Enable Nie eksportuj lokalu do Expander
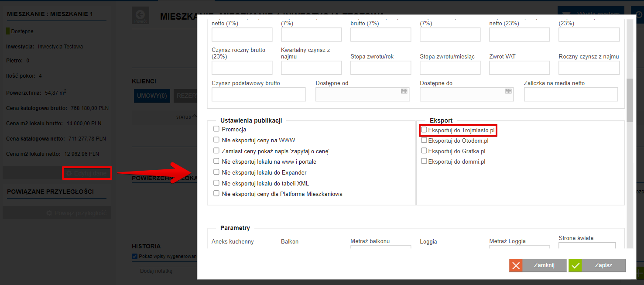The width and height of the screenshot is (644, 285). [x=216, y=172]
